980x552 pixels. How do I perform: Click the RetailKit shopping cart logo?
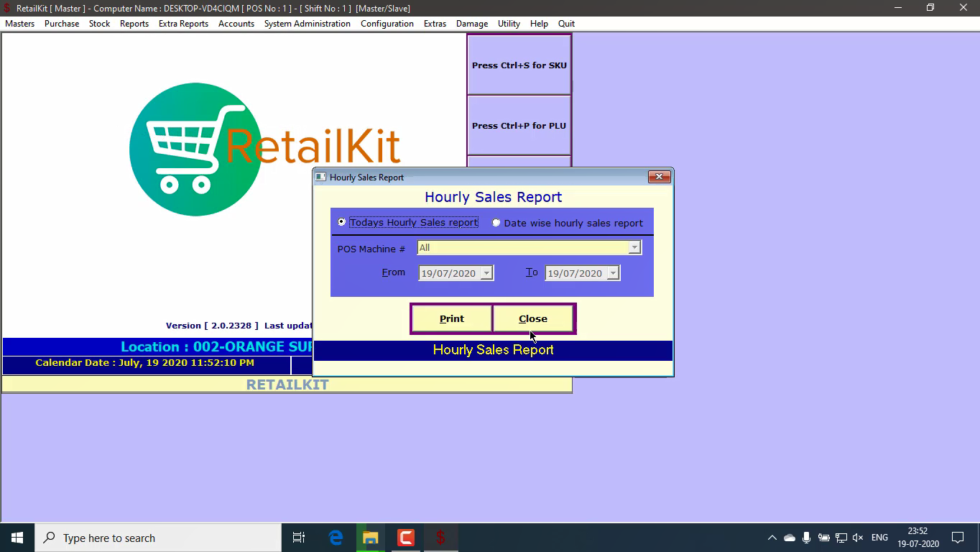[195, 149]
